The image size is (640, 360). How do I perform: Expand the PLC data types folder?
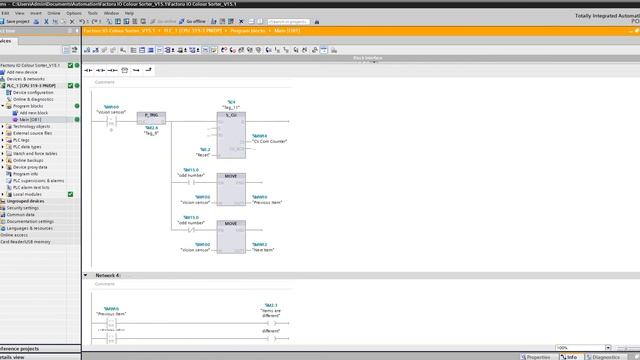pyautogui.click(x=3, y=147)
